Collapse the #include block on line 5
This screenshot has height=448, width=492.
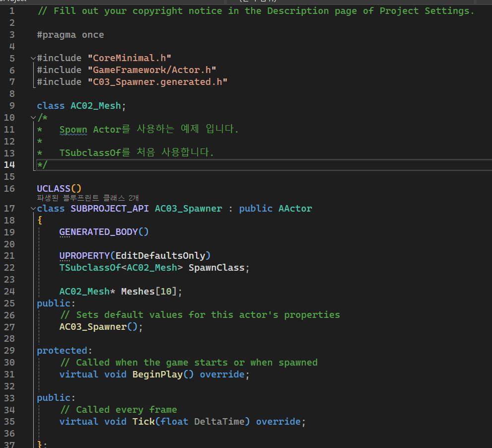tap(33, 59)
